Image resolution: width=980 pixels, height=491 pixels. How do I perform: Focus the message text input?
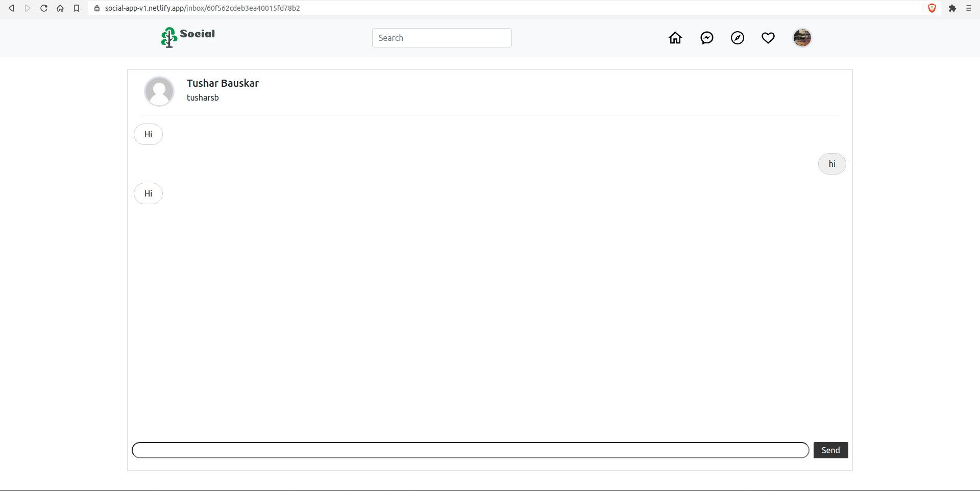coord(471,450)
